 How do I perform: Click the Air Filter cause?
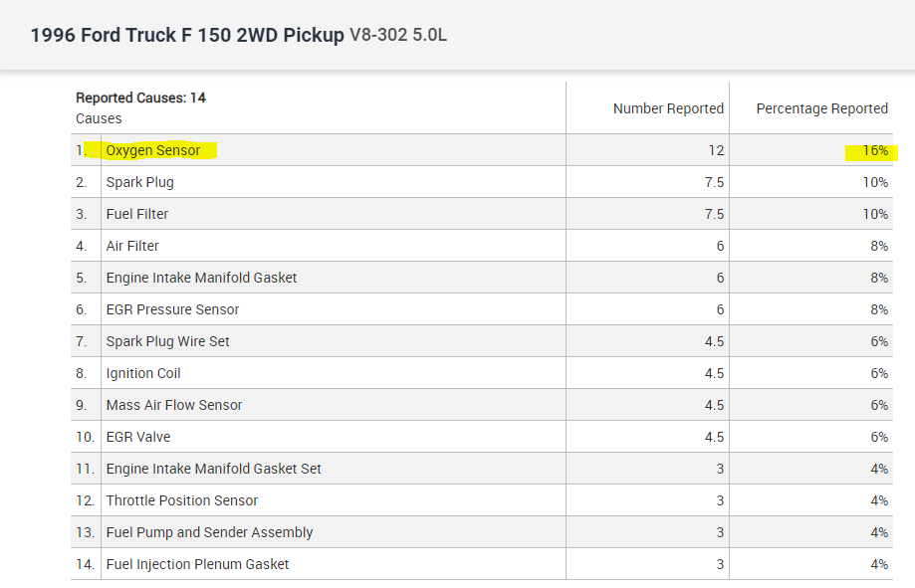[x=132, y=246]
